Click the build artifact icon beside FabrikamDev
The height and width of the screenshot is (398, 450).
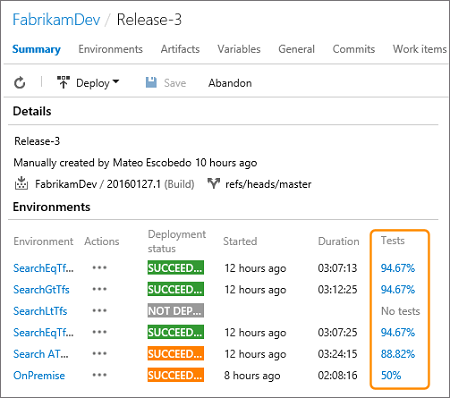pos(21,183)
